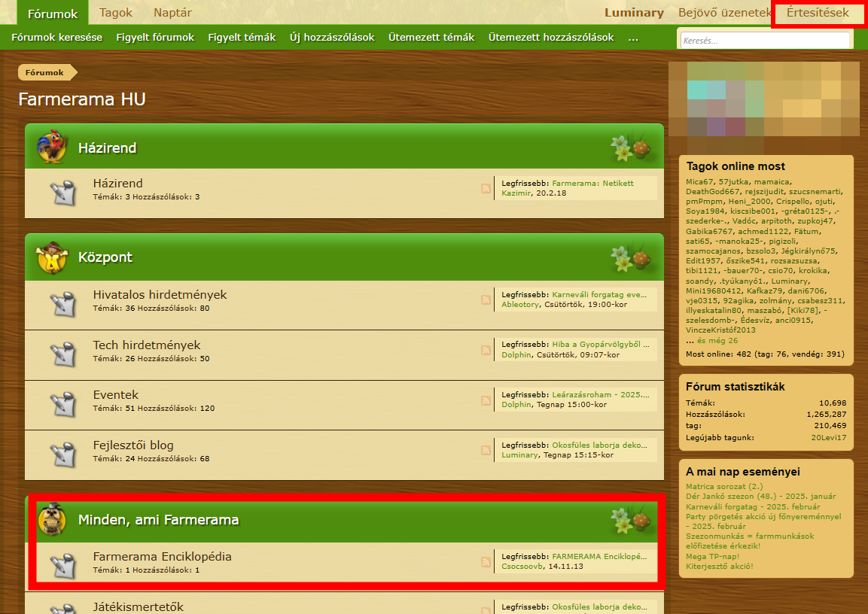Open Bejövő üzenetek inbox
The image size is (868, 614).
pyautogui.click(x=725, y=13)
